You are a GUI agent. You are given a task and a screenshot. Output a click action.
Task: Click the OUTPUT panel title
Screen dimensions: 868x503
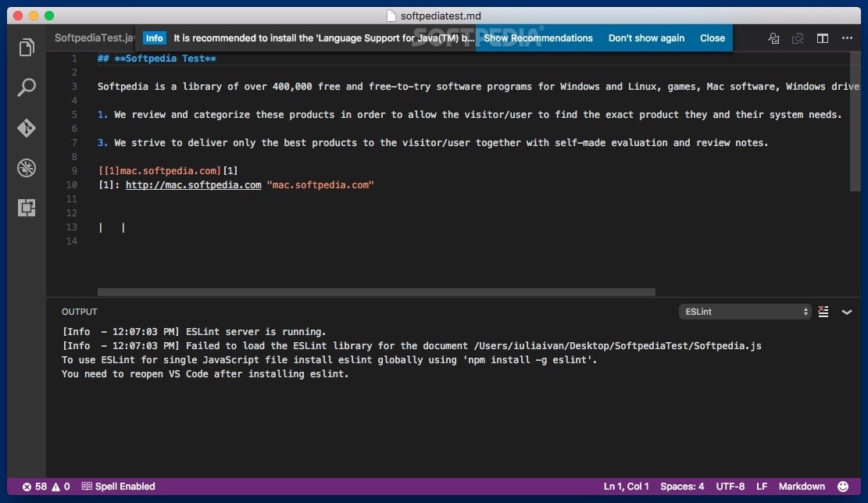coord(79,312)
